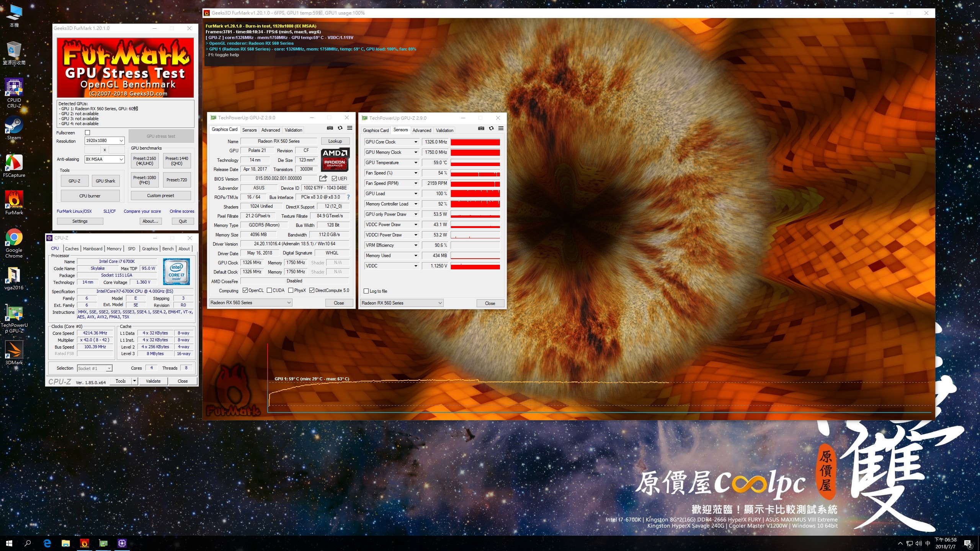This screenshot has width=980, height=551.
Task: Open the CPUID CPU-Z desktop icon
Action: 14,93
